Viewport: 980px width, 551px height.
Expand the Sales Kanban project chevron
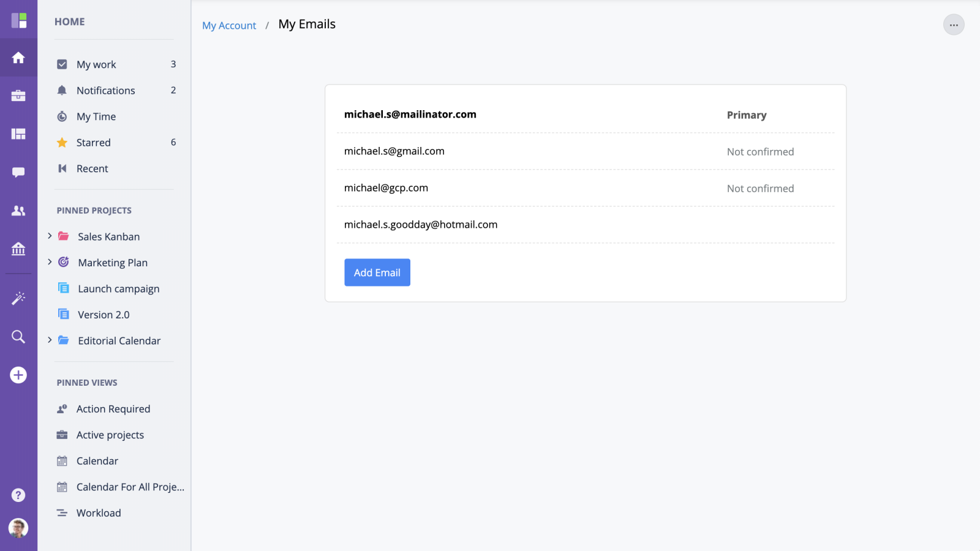click(50, 236)
